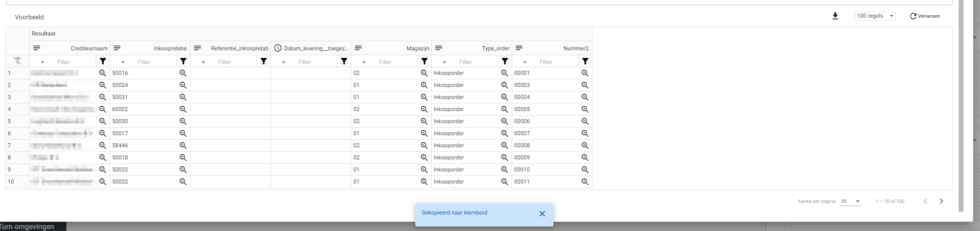Click filter funnel for Type_order column
Image resolution: width=980 pixels, height=231 pixels.
(505, 61)
